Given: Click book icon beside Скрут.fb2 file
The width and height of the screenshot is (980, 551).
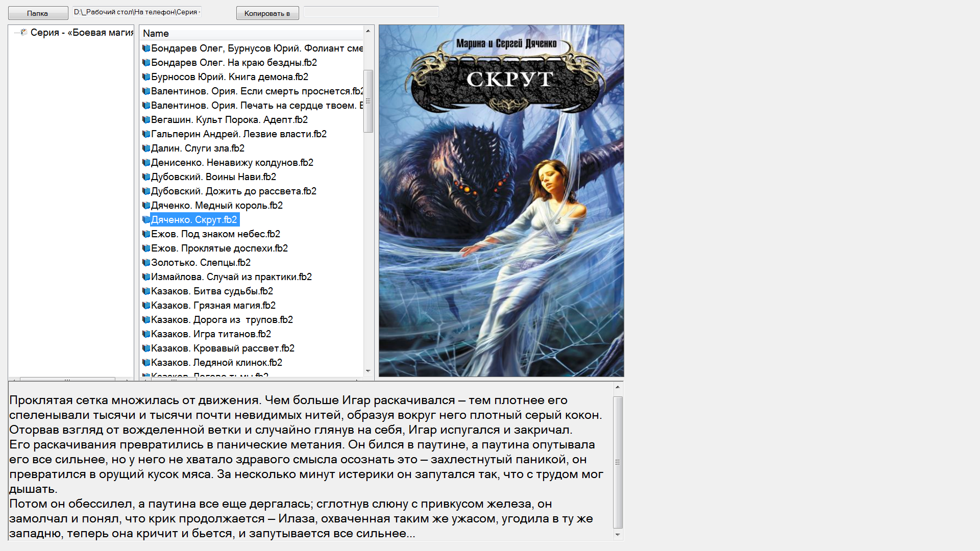Looking at the screenshot, I should [x=146, y=220].
